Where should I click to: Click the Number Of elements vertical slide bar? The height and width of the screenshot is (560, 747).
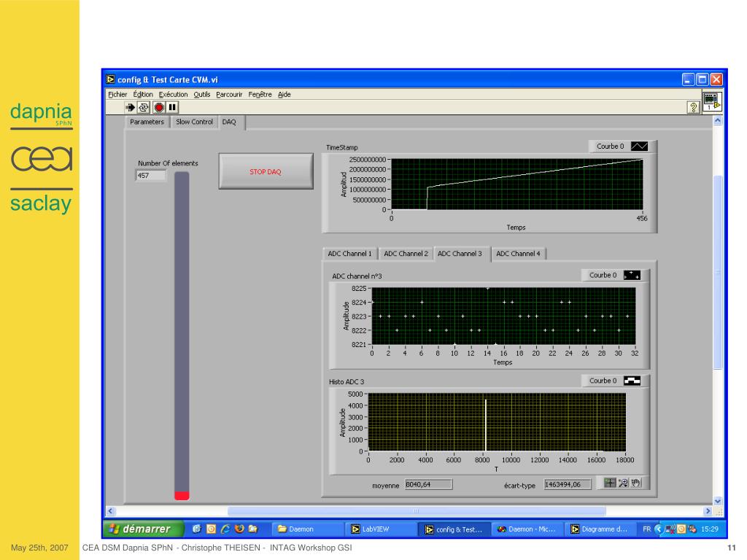coord(182,335)
